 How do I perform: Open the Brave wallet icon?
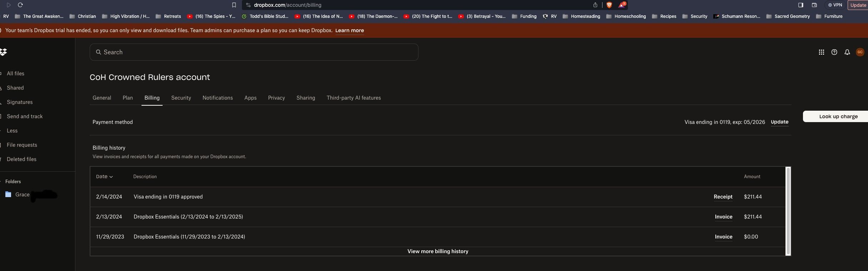[814, 5]
